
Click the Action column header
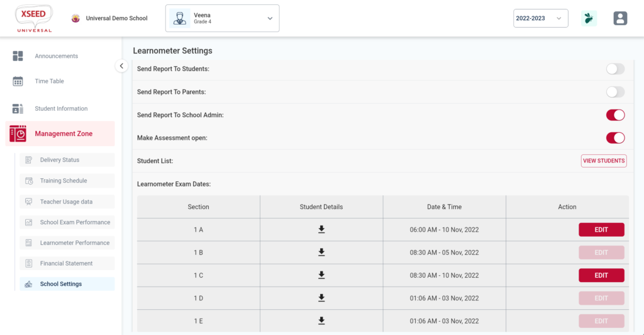click(567, 207)
